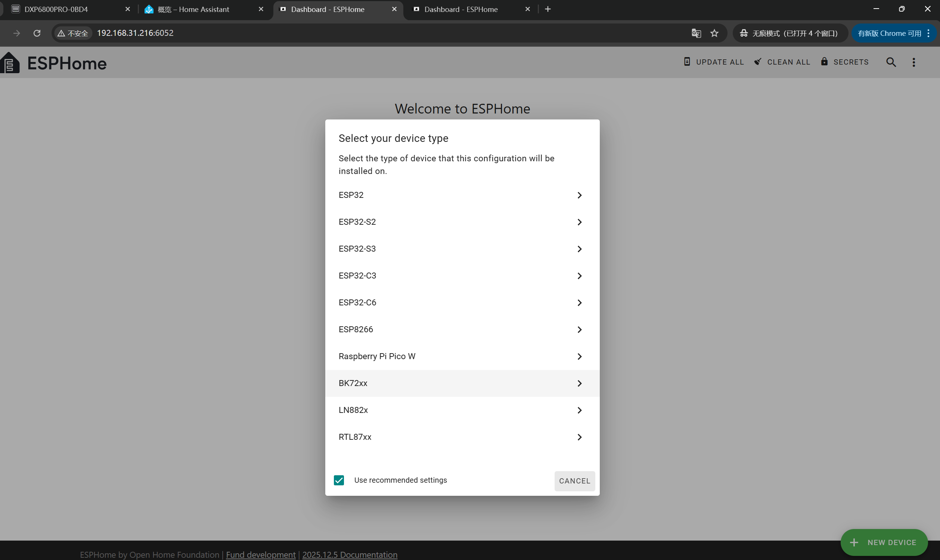Viewport: 940px width, 560px height.
Task: Bookmark the page with the star icon
Action: click(714, 33)
